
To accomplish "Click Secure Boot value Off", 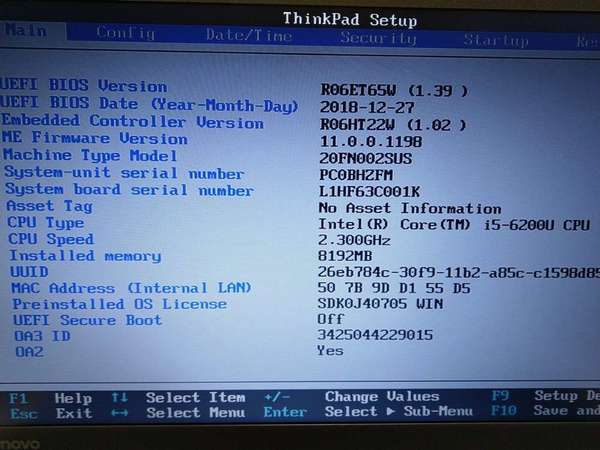I will [331, 319].
